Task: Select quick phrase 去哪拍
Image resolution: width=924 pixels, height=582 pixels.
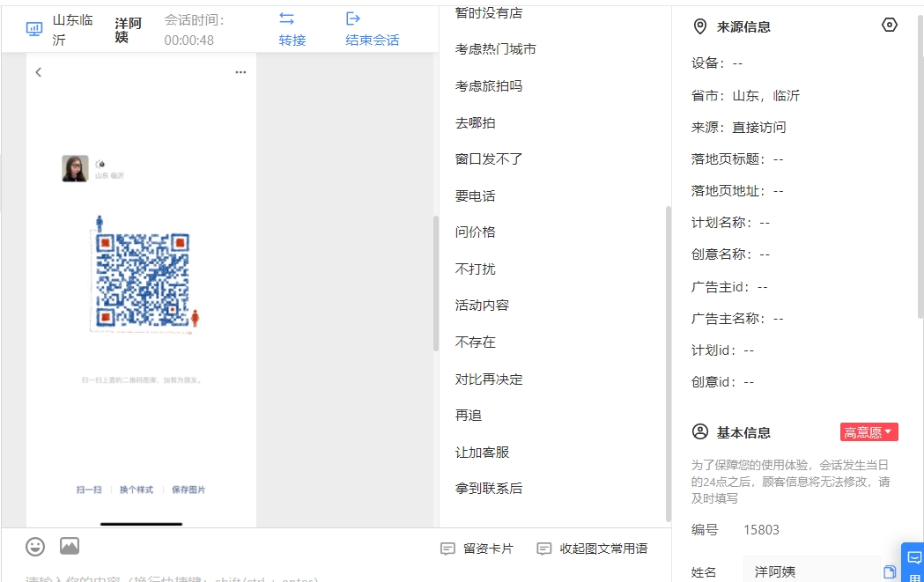Action: [x=475, y=123]
